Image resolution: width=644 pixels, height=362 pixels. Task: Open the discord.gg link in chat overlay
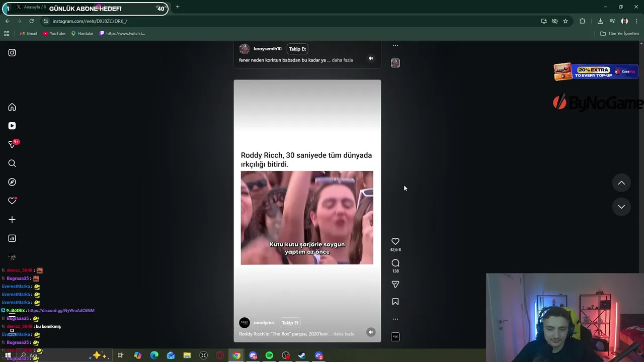pos(61,311)
